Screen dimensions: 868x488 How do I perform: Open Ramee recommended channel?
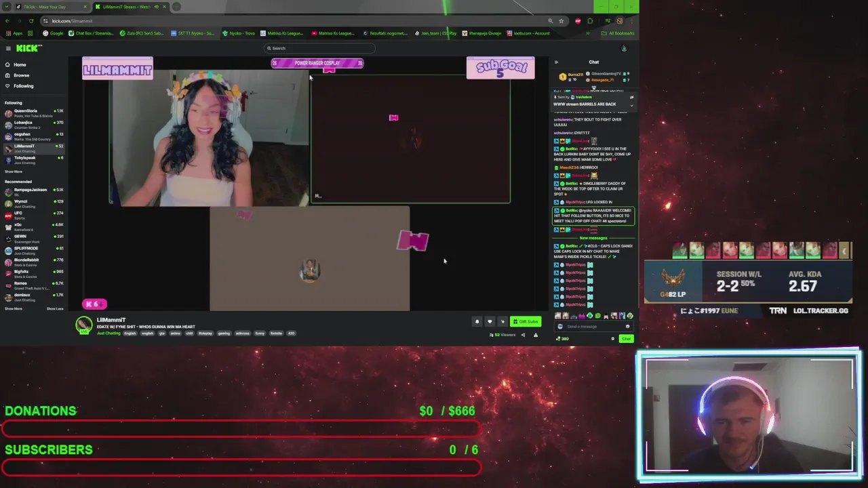[34, 285]
